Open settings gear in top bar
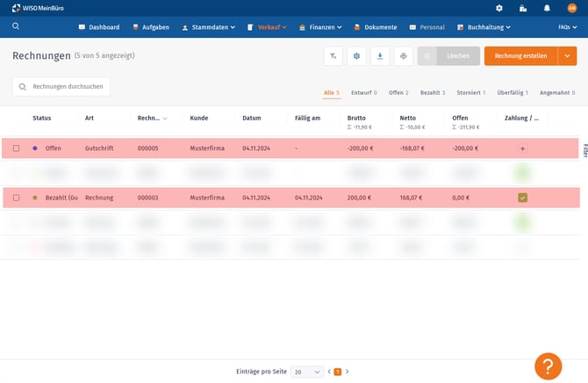 click(x=499, y=8)
